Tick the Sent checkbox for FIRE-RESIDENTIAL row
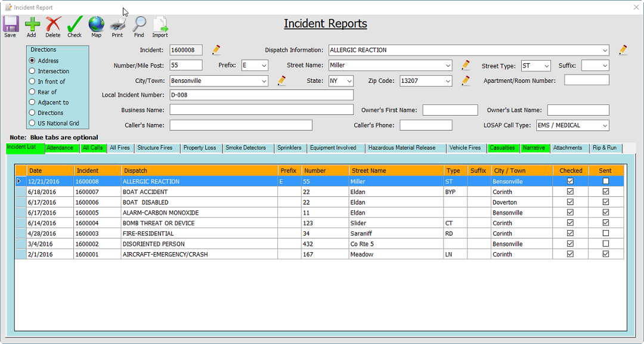Image resolution: width=644 pixels, height=344 pixels. (x=605, y=233)
